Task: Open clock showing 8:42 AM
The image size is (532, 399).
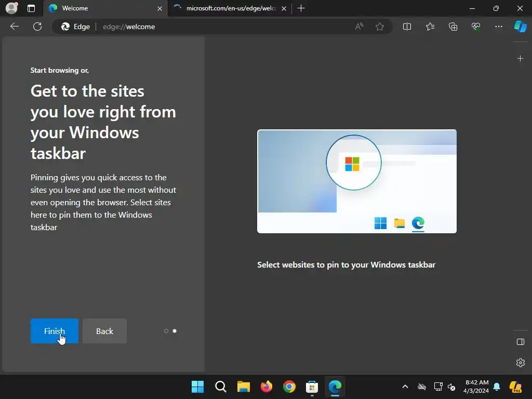Action: click(x=476, y=387)
